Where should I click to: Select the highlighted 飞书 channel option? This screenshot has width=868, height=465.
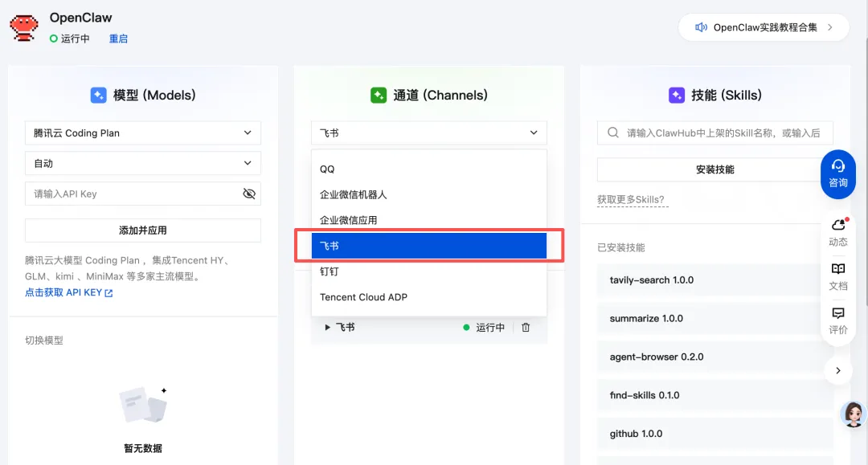(429, 246)
